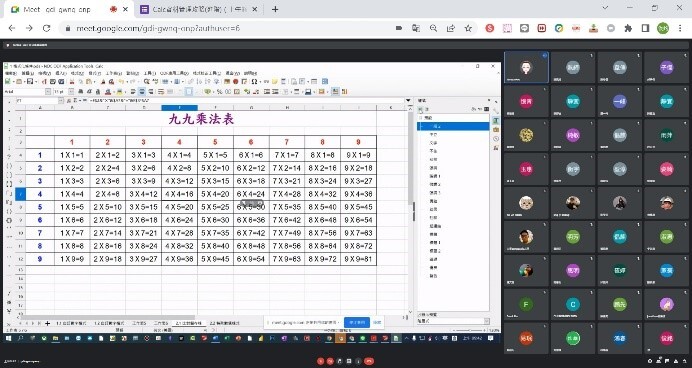Click the Omega special character icon
692x368 pixels.
[x=254, y=82]
